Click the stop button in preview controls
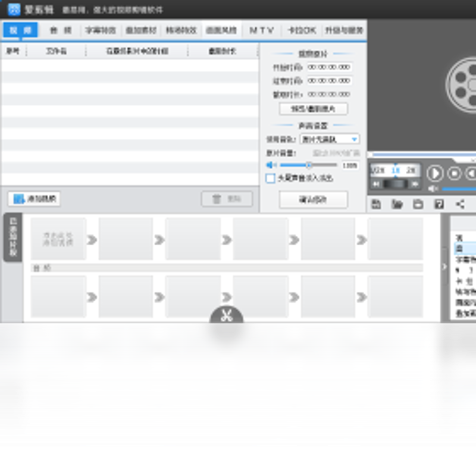This screenshot has width=476, height=459. (x=455, y=174)
